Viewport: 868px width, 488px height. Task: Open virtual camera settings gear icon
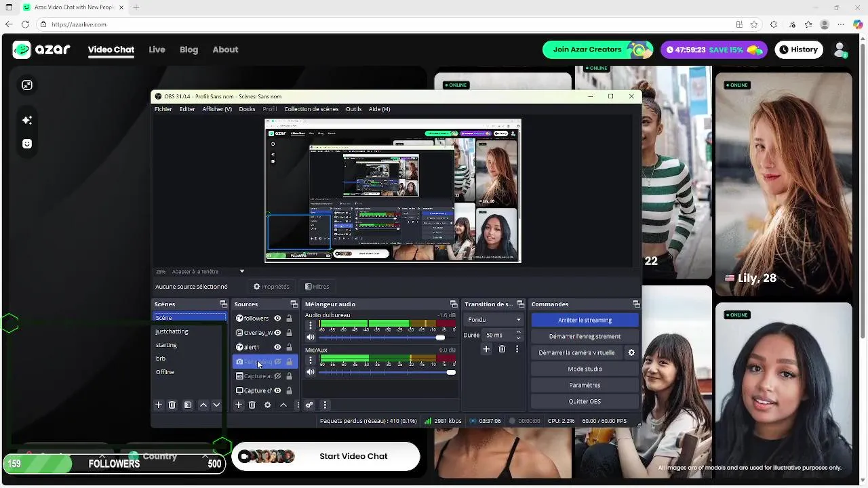pyautogui.click(x=631, y=352)
